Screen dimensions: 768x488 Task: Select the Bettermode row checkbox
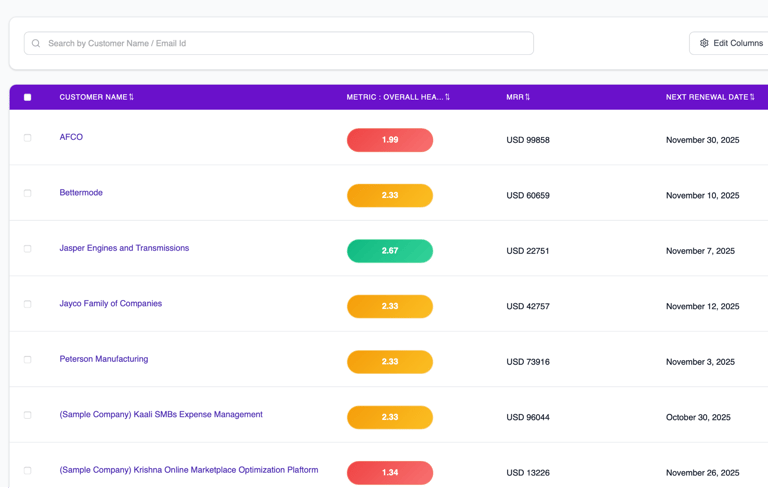28,193
